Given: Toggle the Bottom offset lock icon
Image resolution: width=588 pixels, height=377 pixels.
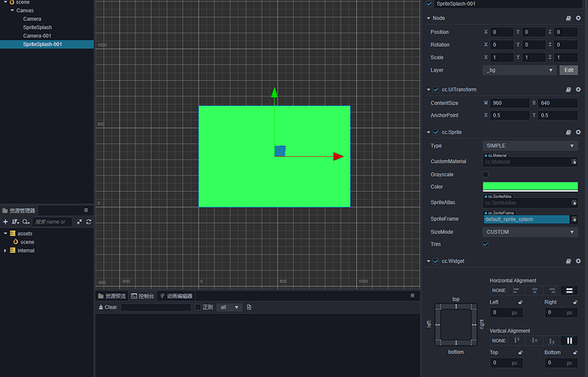Looking at the screenshot, I should tap(575, 352).
